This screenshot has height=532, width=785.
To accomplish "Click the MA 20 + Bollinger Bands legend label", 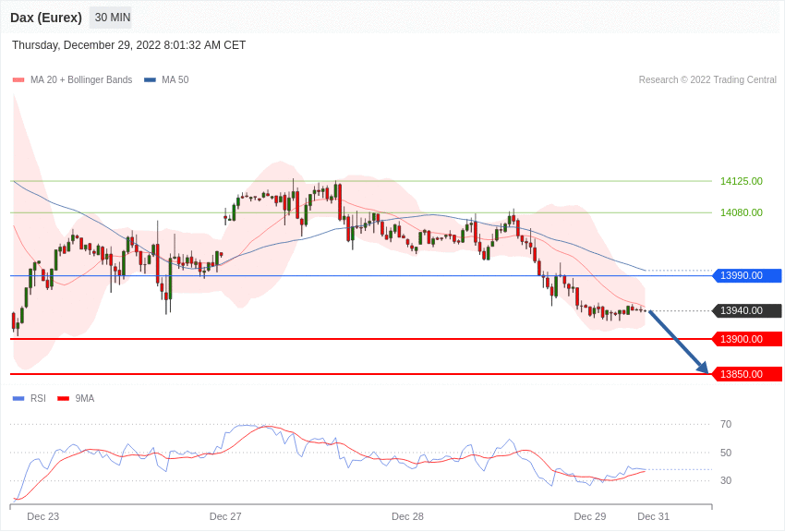I will pos(81,79).
